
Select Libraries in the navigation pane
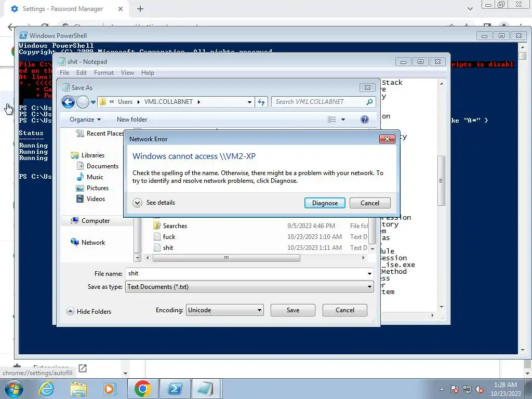point(87,155)
